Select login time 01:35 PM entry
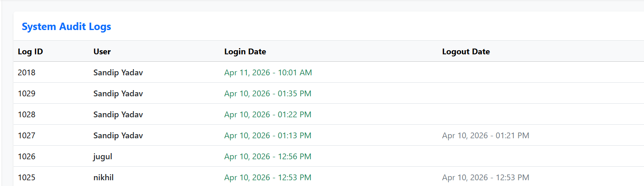Image resolution: width=644 pixels, height=186 pixels. coord(268,94)
